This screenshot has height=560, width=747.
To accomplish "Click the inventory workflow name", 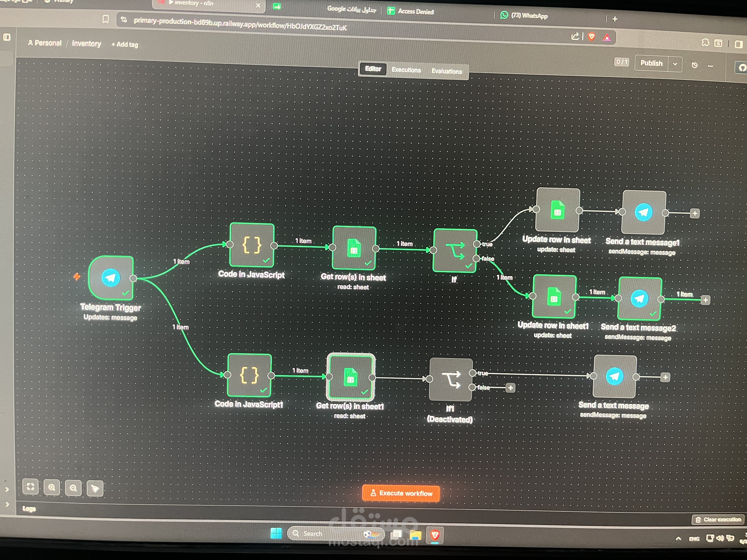I will [87, 44].
